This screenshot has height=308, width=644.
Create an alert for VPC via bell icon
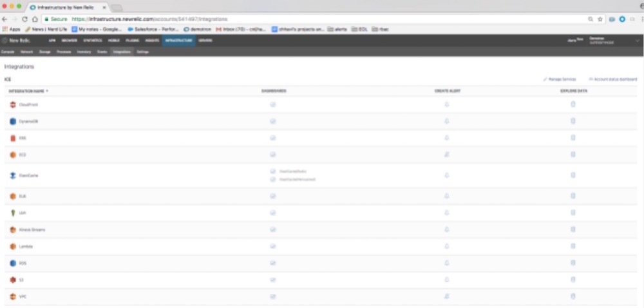(447, 296)
